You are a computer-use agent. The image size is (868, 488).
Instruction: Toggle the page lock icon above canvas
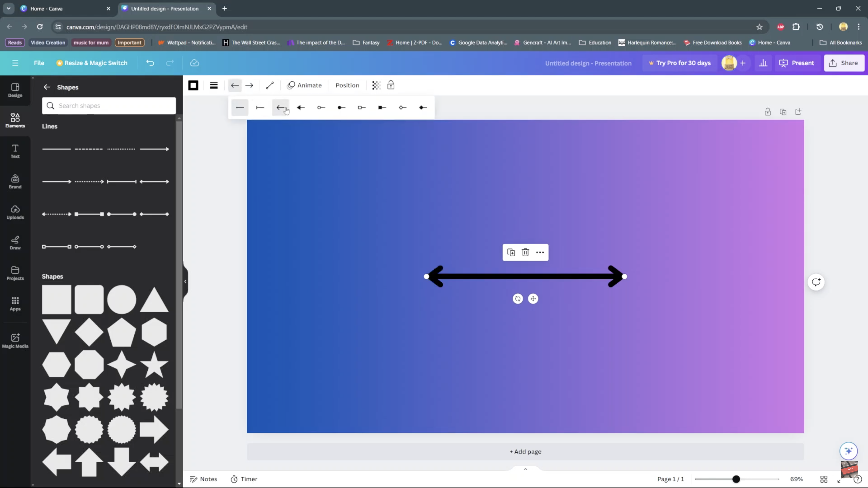[x=768, y=112]
